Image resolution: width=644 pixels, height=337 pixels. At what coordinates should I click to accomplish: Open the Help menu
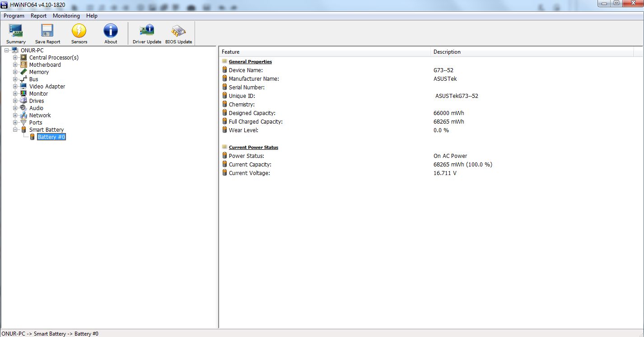tap(92, 16)
